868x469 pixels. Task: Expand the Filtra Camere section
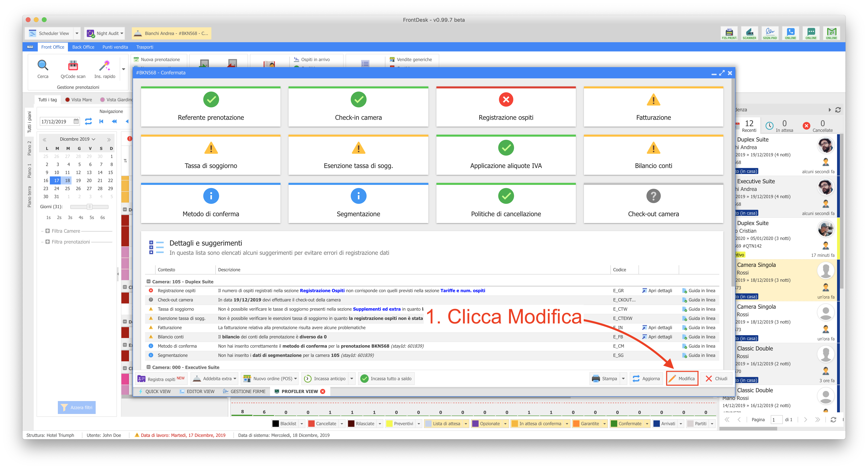tap(47, 231)
